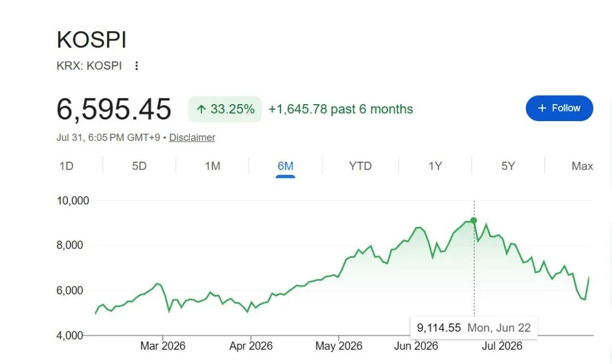This screenshot has width=612, height=364.
Task: Select the 6M time range tab
Action: [x=285, y=166]
